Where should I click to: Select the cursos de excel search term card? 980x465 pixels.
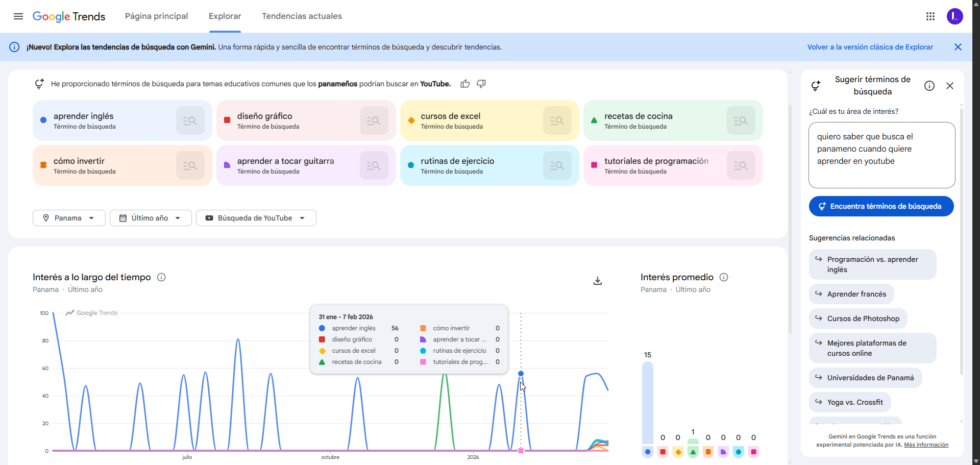coord(489,120)
